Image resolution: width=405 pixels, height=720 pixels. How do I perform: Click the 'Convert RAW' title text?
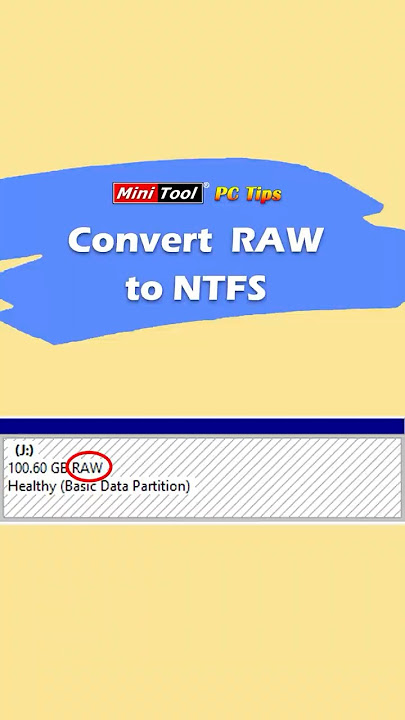pyautogui.click(x=196, y=240)
